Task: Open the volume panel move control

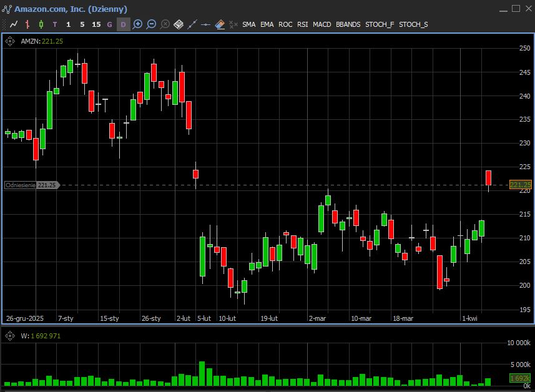Action: (x=10, y=336)
